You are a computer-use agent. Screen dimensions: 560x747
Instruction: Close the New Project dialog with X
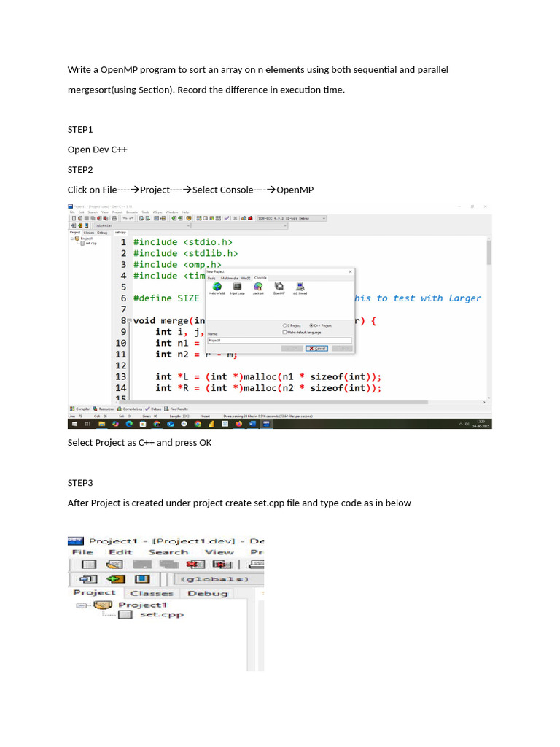pos(350,271)
